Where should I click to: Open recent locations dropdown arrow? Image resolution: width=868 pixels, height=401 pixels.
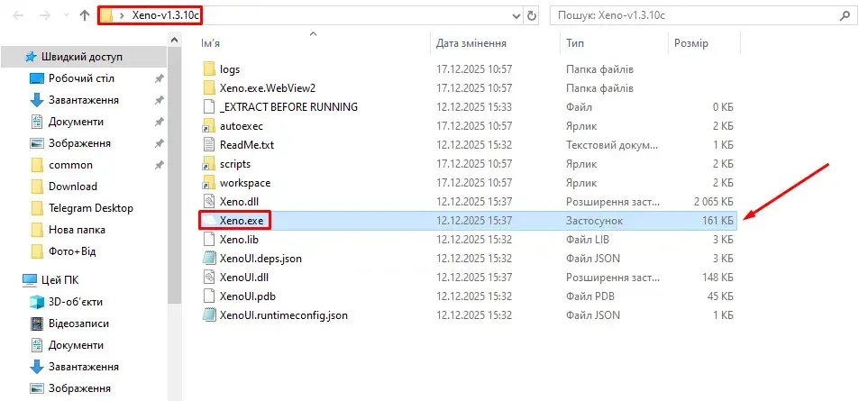[65, 16]
